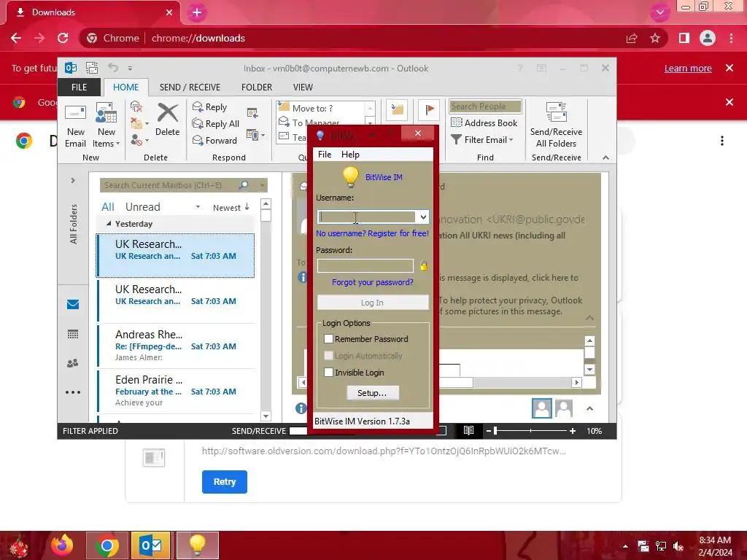747x560 pixels.
Task: Open the Username dropdown in BitWise IM
Action: (x=423, y=217)
